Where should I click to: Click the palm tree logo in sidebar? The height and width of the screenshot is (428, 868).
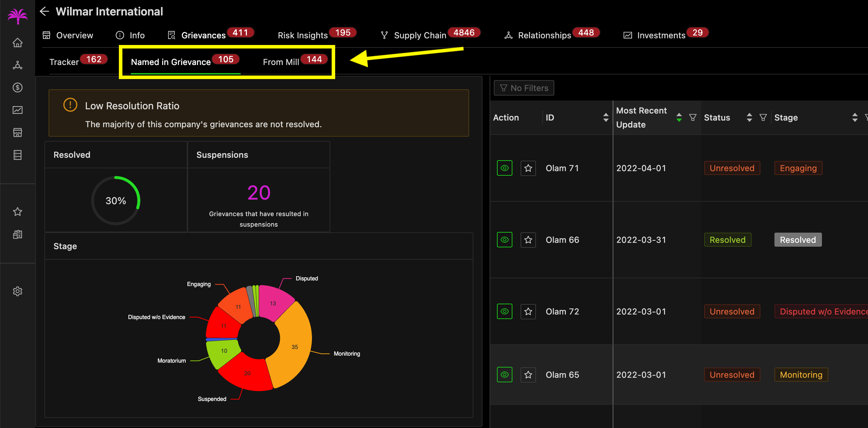click(17, 16)
